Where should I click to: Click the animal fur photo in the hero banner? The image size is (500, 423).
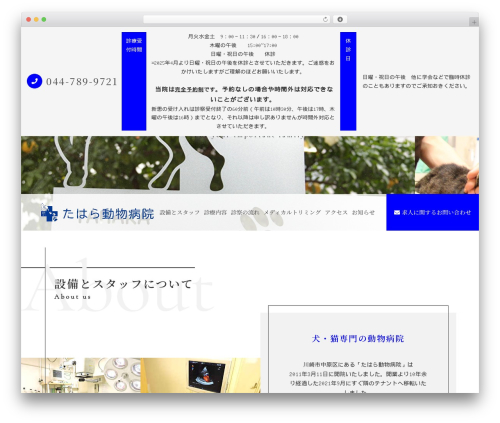(x=447, y=165)
